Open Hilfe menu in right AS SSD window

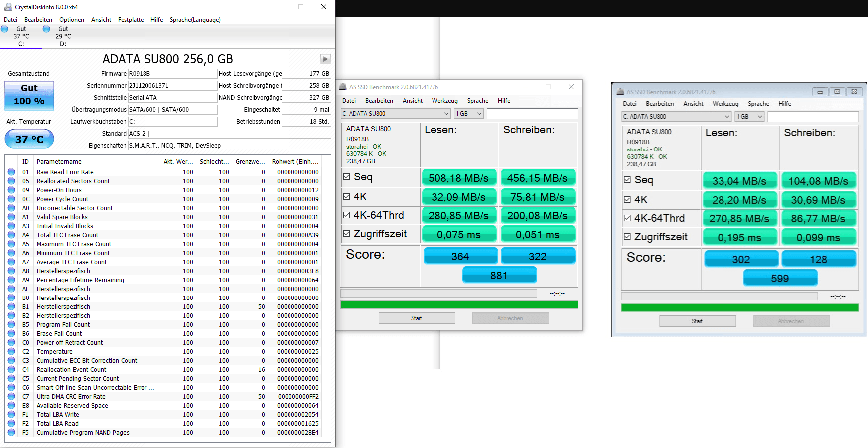[785, 104]
